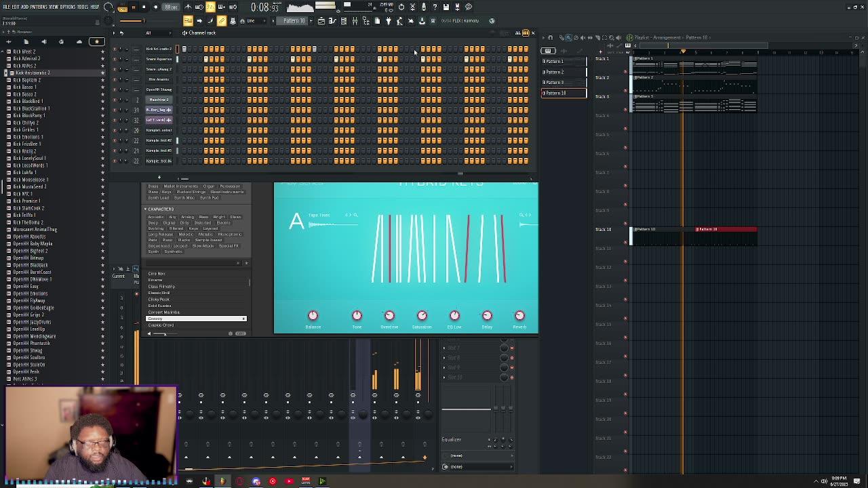
Task: Open the TOOLS menu
Action: click(83, 7)
